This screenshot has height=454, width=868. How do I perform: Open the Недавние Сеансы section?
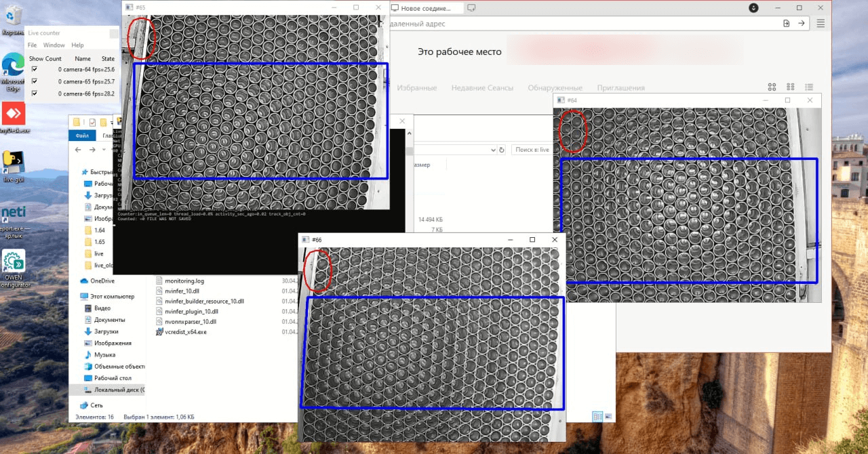pyautogui.click(x=482, y=88)
